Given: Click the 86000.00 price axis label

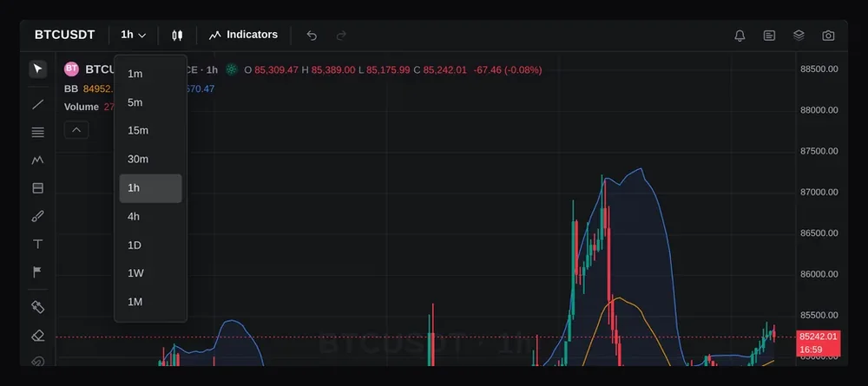Looking at the screenshot, I should coord(819,274).
